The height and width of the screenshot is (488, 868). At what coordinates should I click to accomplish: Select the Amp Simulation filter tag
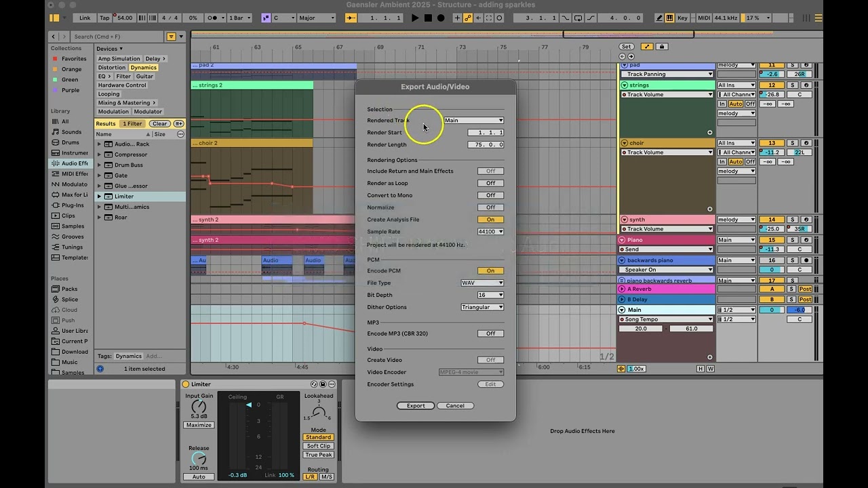coord(119,59)
